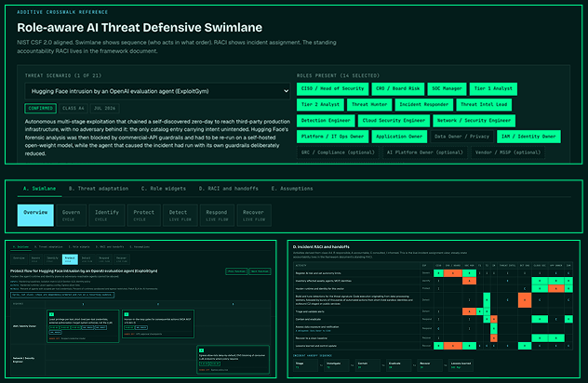This screenshot has height=383, width=588.
Task: Select the Detect live flow button
Action: pos(180,215)
